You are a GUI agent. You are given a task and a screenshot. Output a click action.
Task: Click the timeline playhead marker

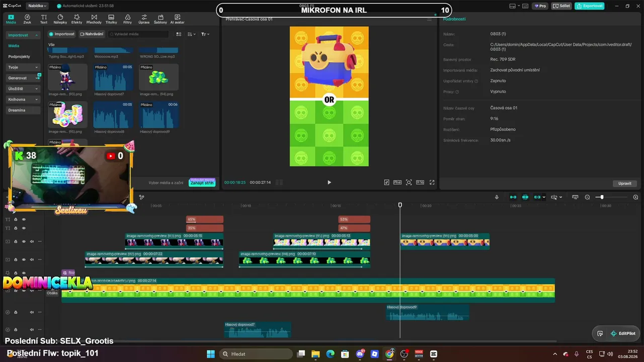click(400, 205)
